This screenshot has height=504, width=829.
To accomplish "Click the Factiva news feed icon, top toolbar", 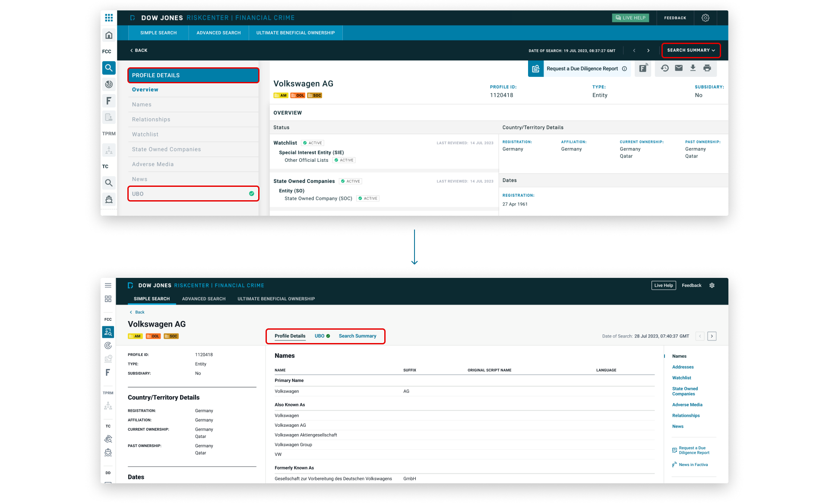I will tap(643, 68).
